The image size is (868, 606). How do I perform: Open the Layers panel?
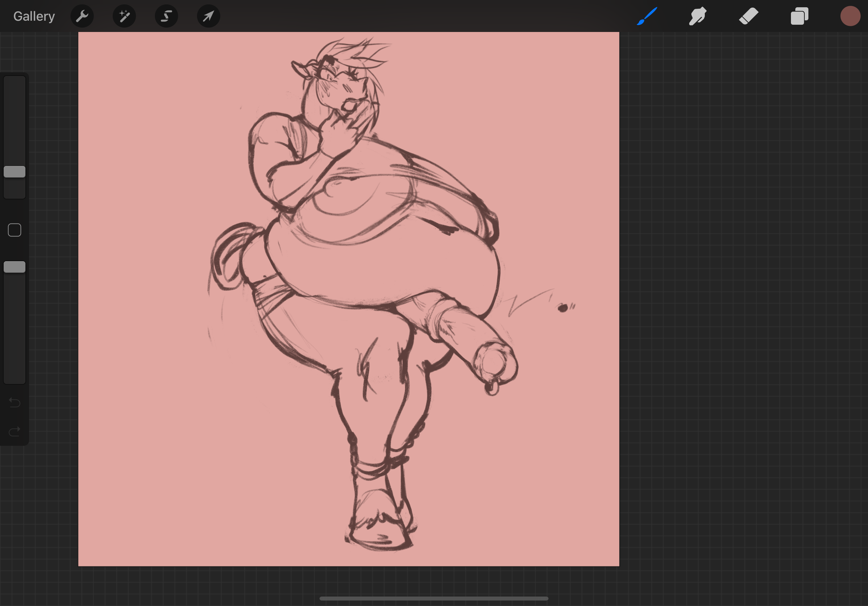(x=799, y=16)
